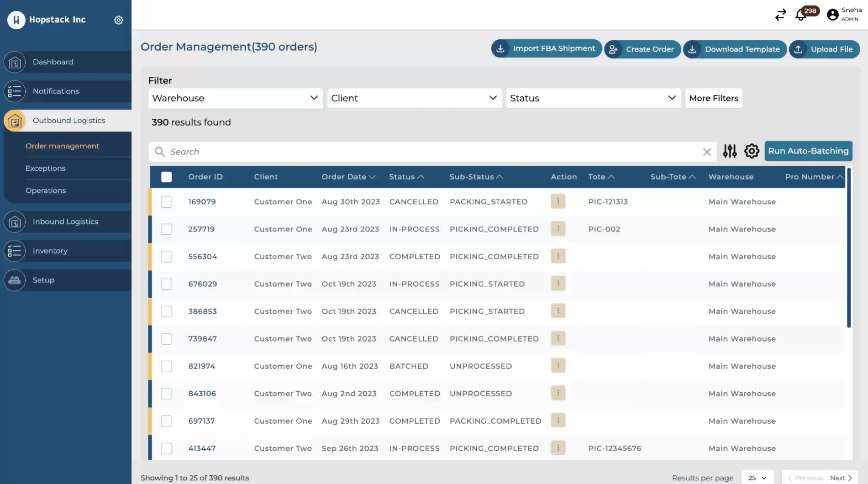Open the Status filter dropdown
This screenshot has height=484, width=868.
(593, 98)
